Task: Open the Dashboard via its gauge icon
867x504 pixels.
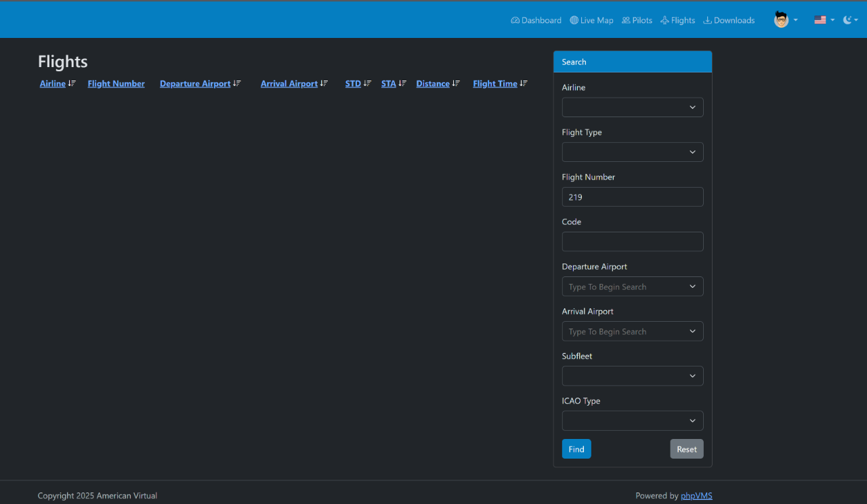Action: click(515, 20)
